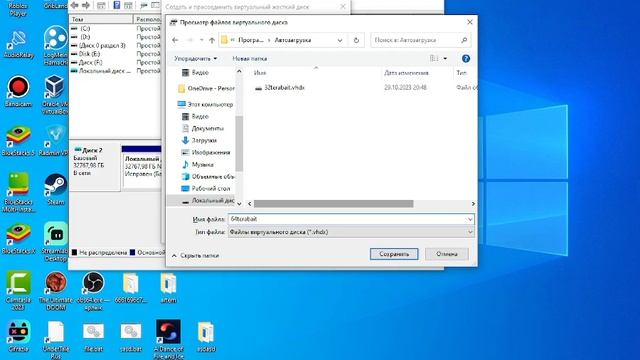Click blue Help icon in Disk Management toolbar
Viewport: 640px width, 360px height.
click(x=117, y=5)
